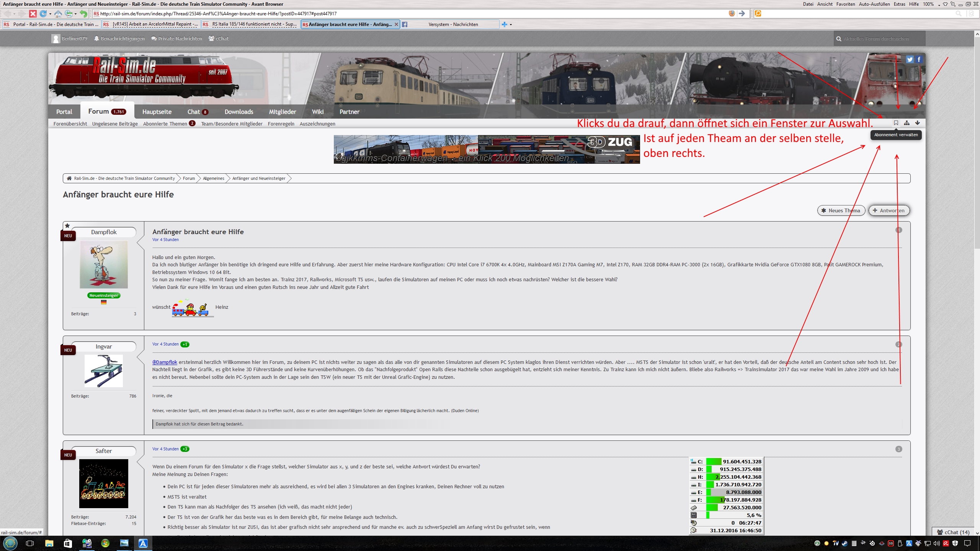The height and width of the screenshot is (551, 980).
Task: Click the Antworten button
Action: (x=889, y=210)
